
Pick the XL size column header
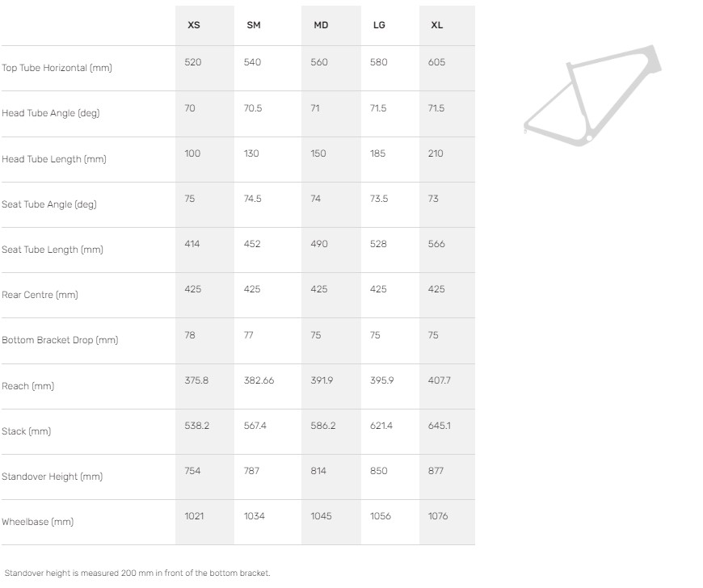pyautogui.click(x=436, y=25)
